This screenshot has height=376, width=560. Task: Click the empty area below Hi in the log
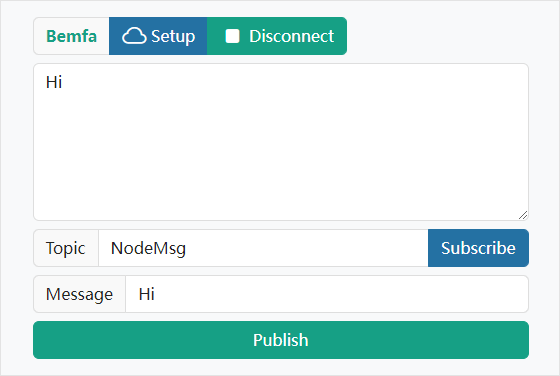[x=281, y=154]
